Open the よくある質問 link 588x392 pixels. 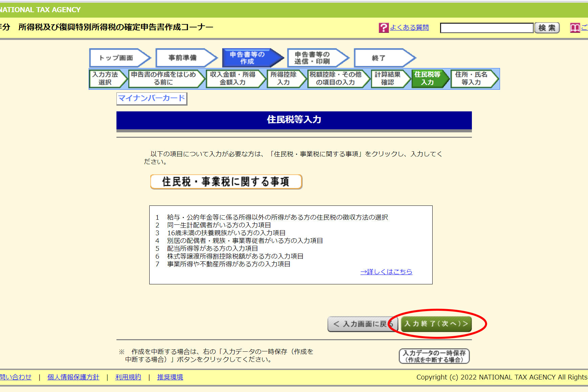point(409,27)
